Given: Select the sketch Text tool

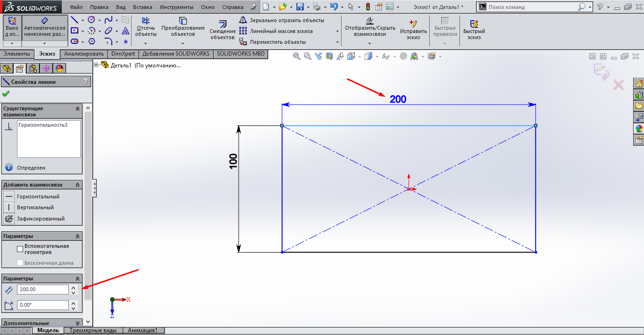Looking at the screenshot, I should pyautogui.click(x=125, y=31).
